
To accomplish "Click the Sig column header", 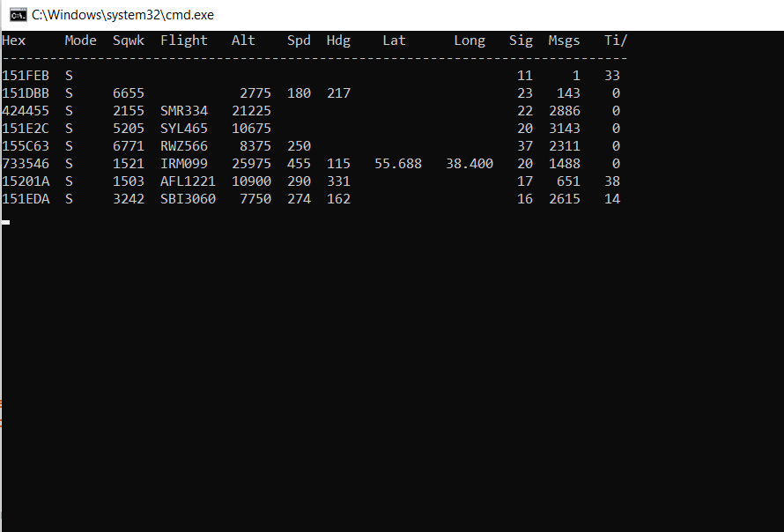I will pyautogui.click(x=521, y=41).
